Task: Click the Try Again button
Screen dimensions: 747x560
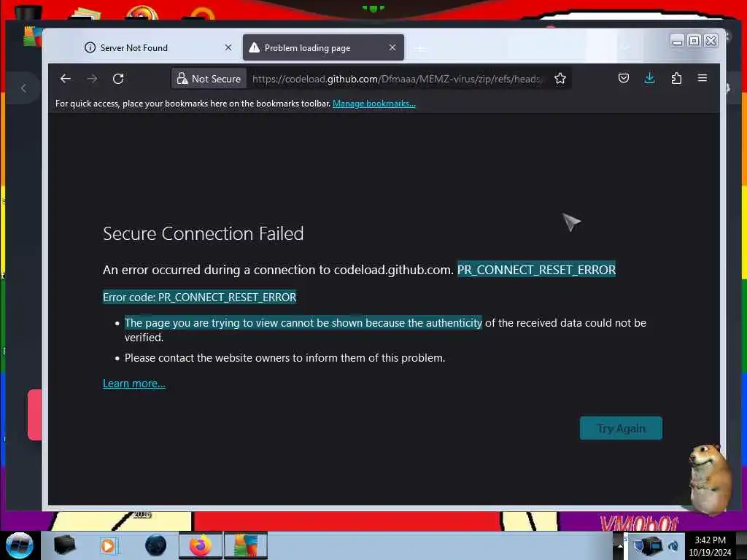Action: 621,428
